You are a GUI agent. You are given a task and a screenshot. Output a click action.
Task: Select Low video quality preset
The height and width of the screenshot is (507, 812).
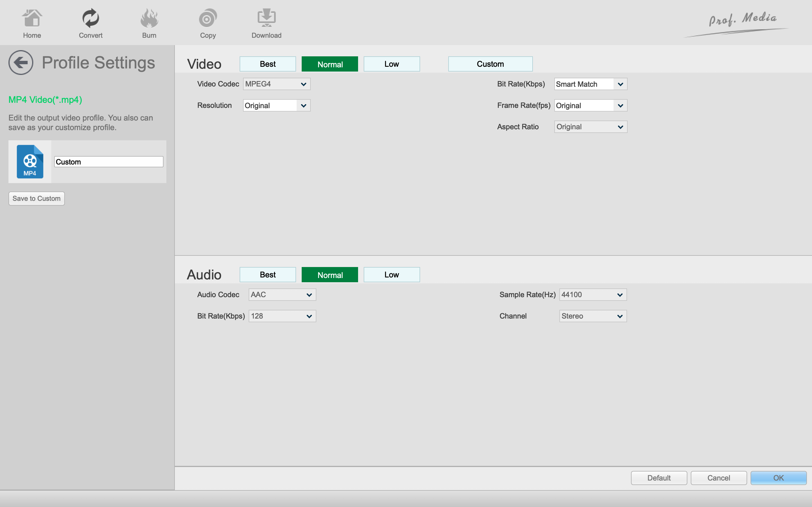coord(392,64)
